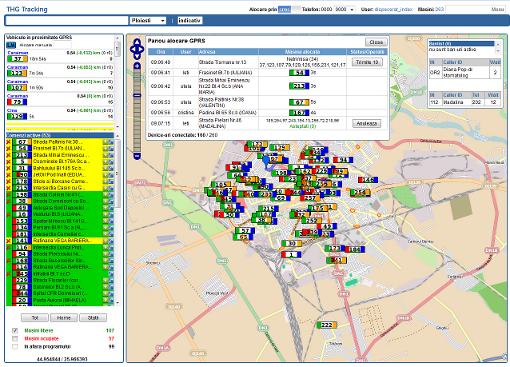Cancel order 67 with the red X

9,142
